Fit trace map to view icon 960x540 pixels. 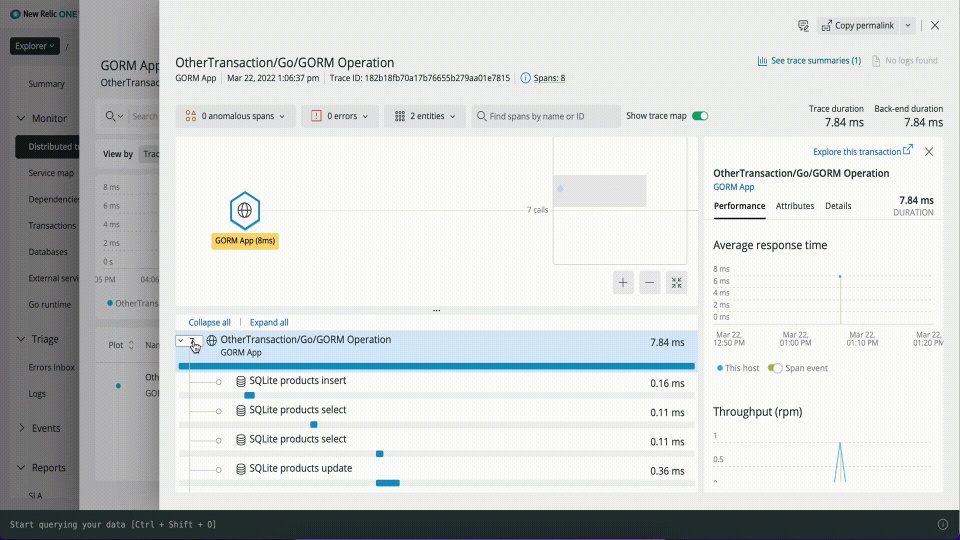677,282
